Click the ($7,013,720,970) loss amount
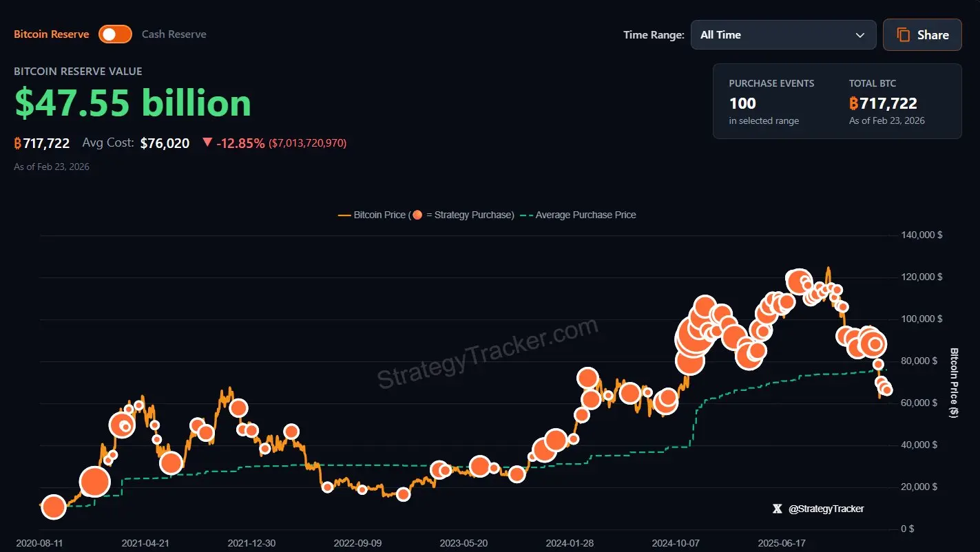The image size is (980, 552). (307, 143)
